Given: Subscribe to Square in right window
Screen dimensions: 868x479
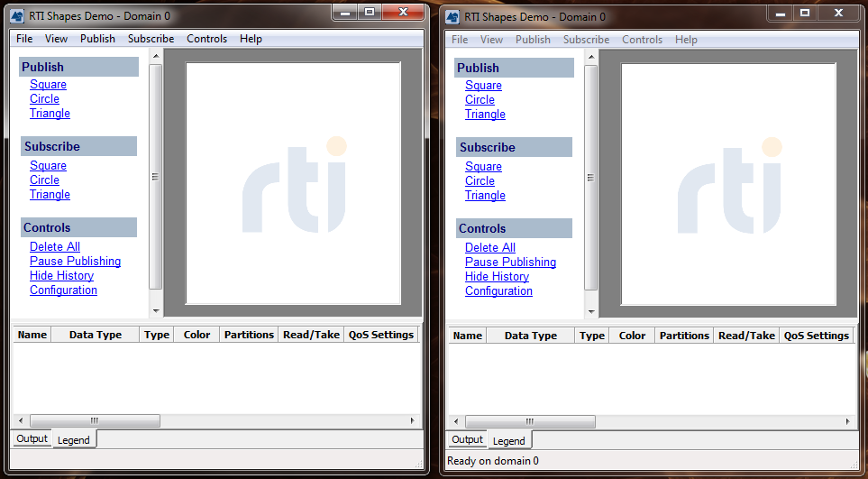Looking at the screenshot, I should pyautogui.click(x=483, y=166).
